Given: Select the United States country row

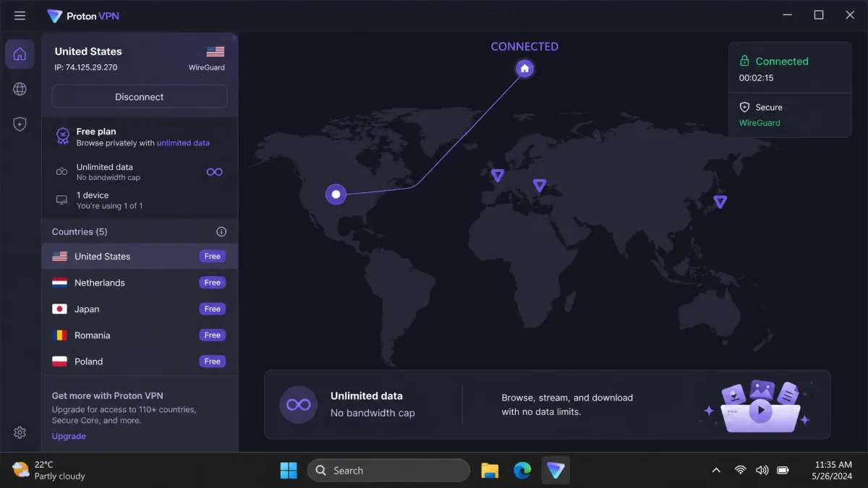Looking at the screenshot, I should pyautogui.click(x=140, y=257).
